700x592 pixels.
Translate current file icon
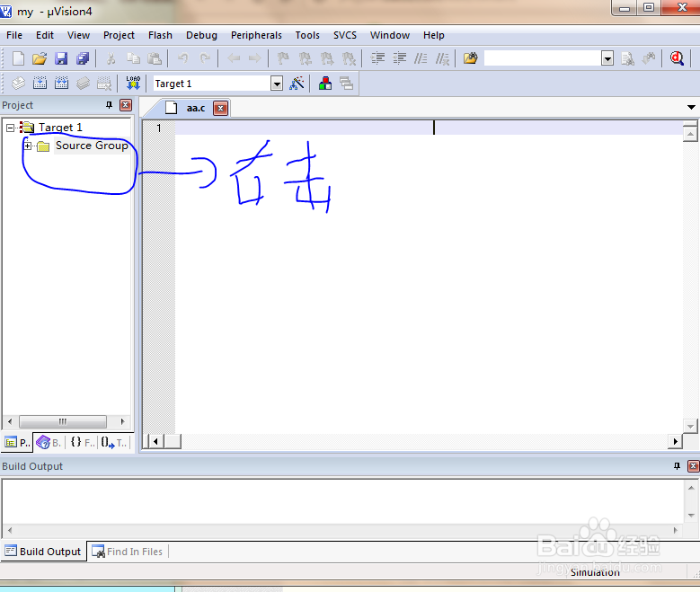(18, 84)
